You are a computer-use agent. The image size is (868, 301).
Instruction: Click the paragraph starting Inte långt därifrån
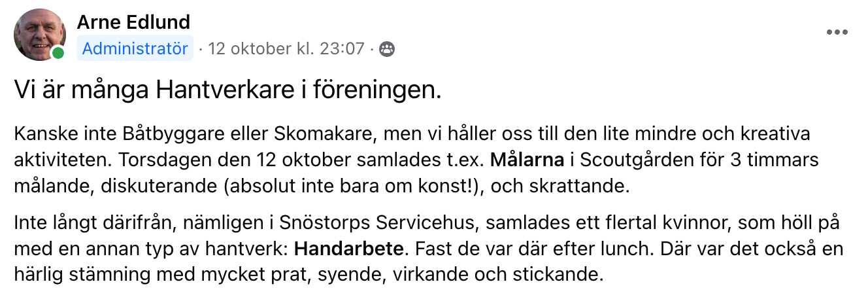(429, 249)
